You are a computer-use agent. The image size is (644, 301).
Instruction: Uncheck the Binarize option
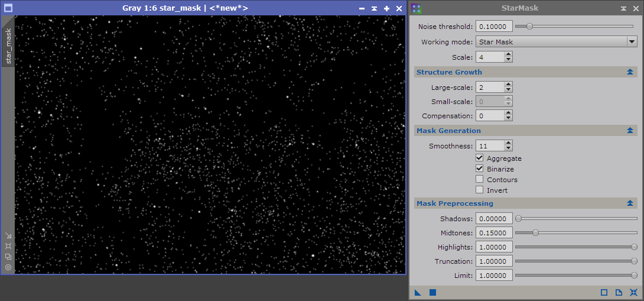tap(479, 169)
